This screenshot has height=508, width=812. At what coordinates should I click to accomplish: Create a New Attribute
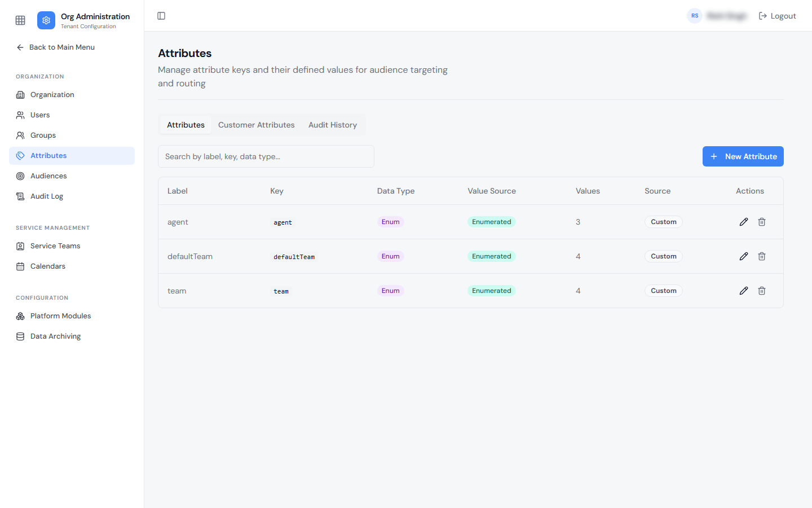coord(743,156)
